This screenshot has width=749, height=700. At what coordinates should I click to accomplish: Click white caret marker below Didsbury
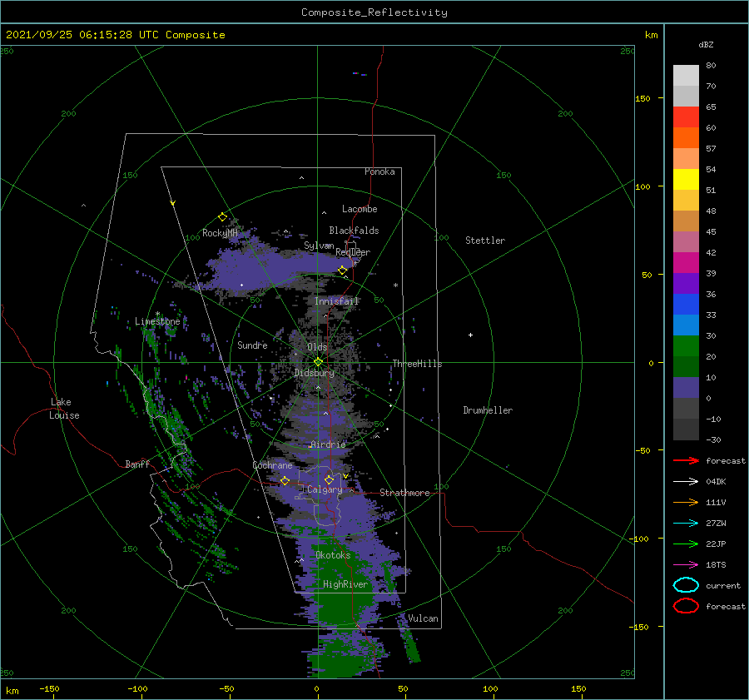pos(318,388)
